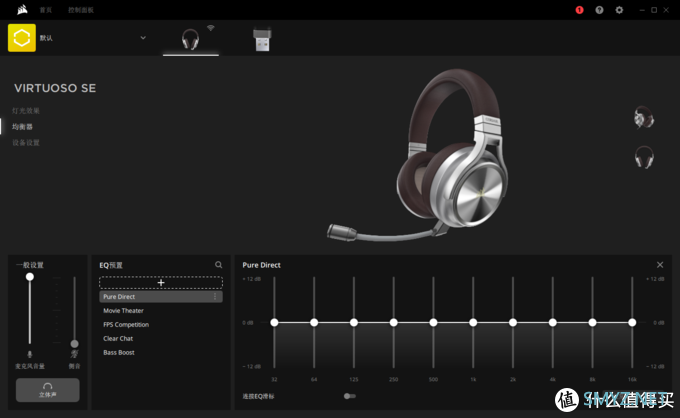Expand the profile dropdown chevron

(x=143, y=38)
